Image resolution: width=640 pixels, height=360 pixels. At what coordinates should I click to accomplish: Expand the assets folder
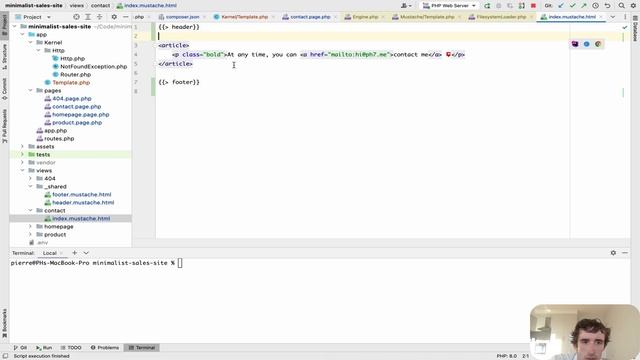point(22,147)
